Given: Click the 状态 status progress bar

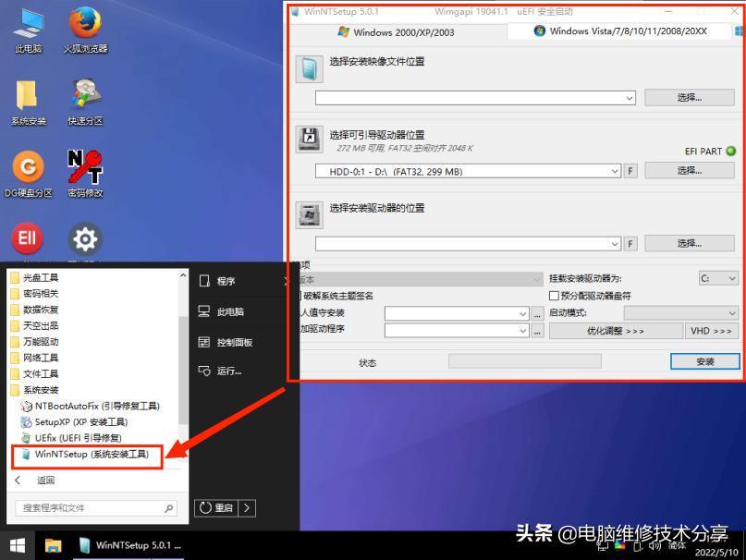Looking at the screenshot, I should tap(525, 361).
